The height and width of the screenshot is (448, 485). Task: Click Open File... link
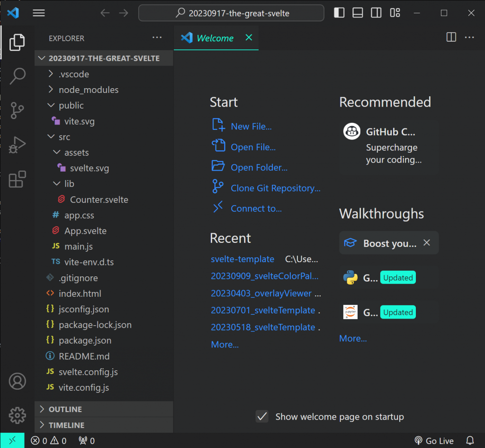[244, 147]
